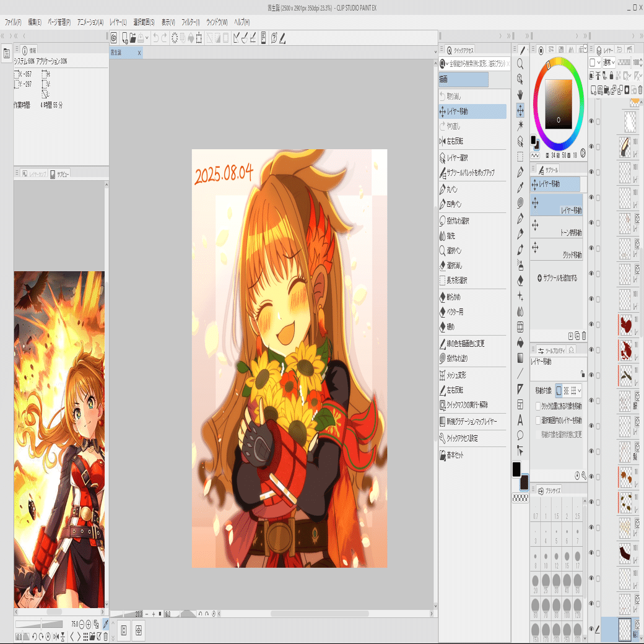Select the Fill bucket tool in the toolbox

pyautogui.click(x=520, y=342)
